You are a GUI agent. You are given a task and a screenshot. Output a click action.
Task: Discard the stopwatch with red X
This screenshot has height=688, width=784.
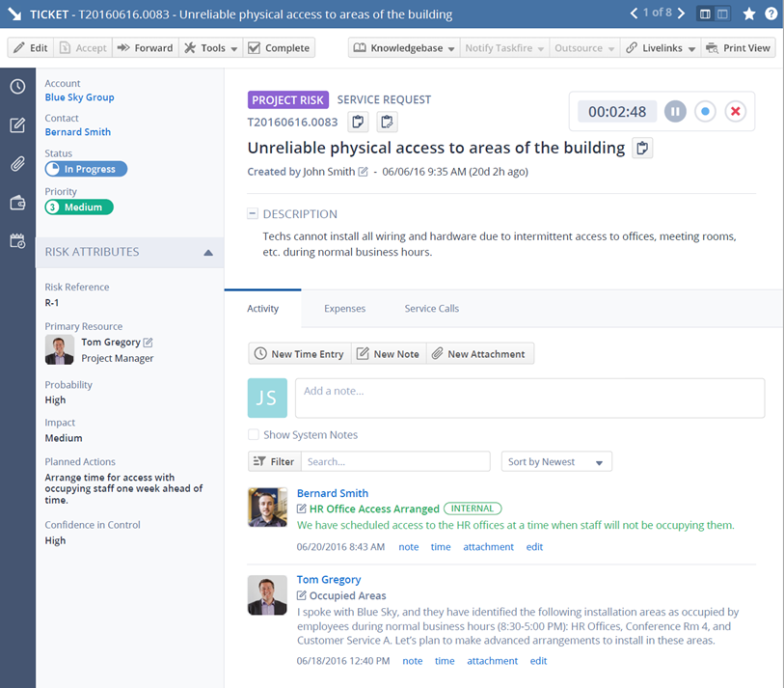pos(736,111)
